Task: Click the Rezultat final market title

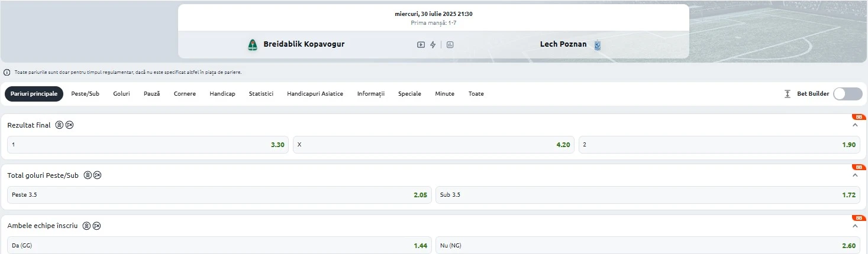Action: (x=29, y=125)
